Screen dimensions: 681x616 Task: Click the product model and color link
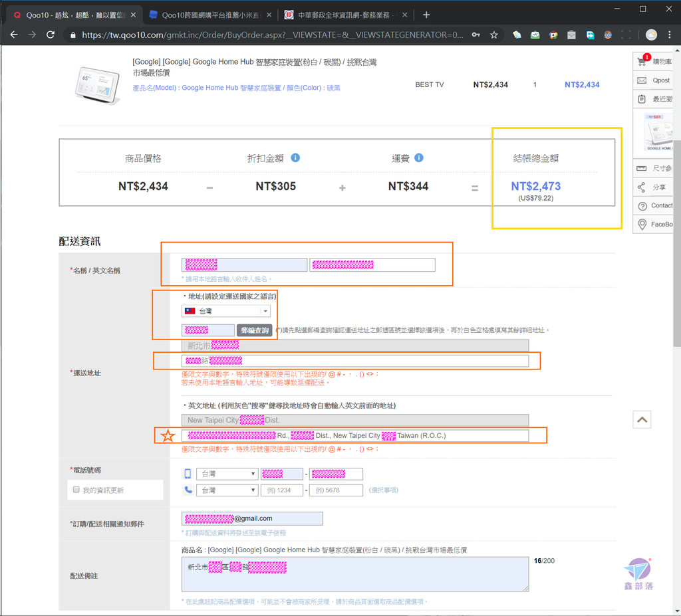click(236, 88)
